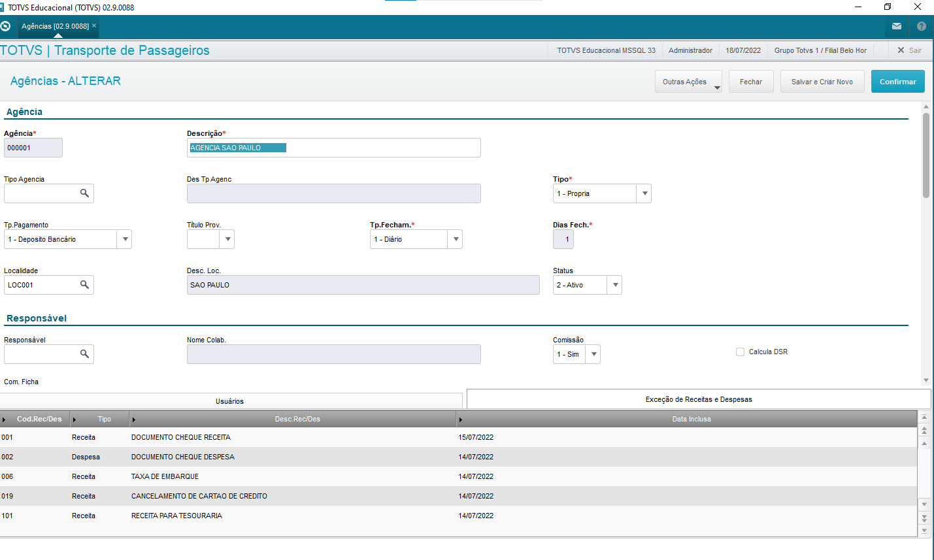Move down one row in the grid
Image resolution: width=934 pixels, height=560 pixels.
pos(924,504)
